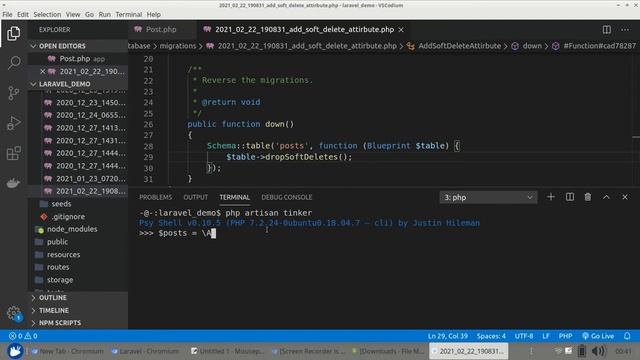
Task: Open the Terminal menu
Action: (129, 14)
